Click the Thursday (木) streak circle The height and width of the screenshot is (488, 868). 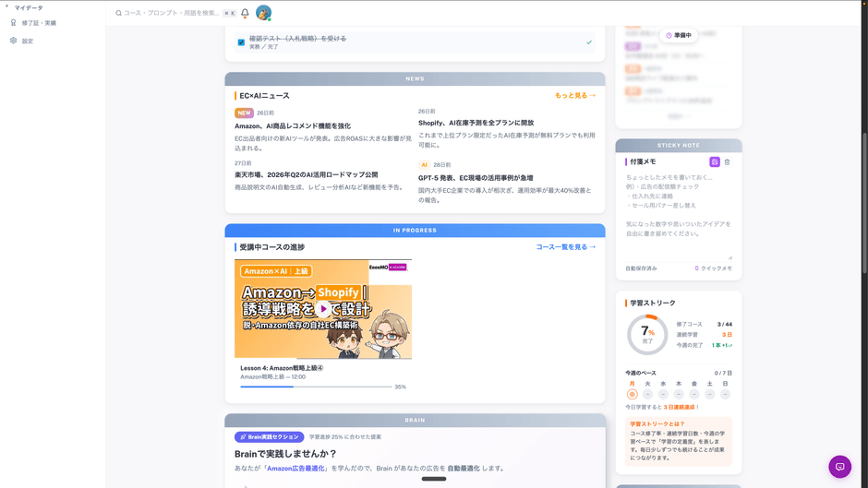pos(679,395)
